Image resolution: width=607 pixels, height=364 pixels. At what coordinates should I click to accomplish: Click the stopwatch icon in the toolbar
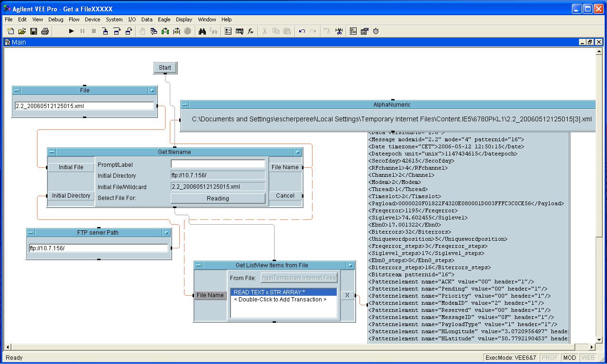tap(376, 31)
